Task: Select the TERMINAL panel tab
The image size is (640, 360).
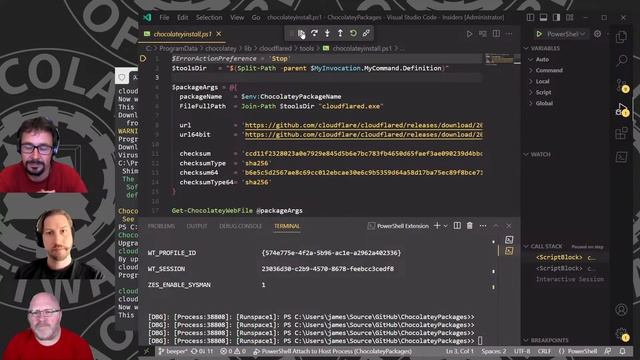Action: pos(287,226)
